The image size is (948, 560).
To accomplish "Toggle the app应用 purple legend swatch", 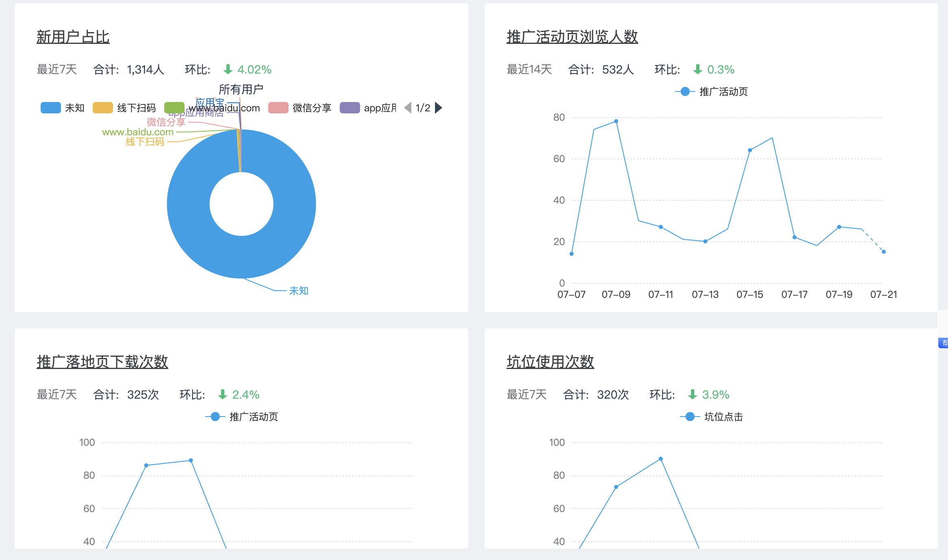I will (x=350, y=108).
